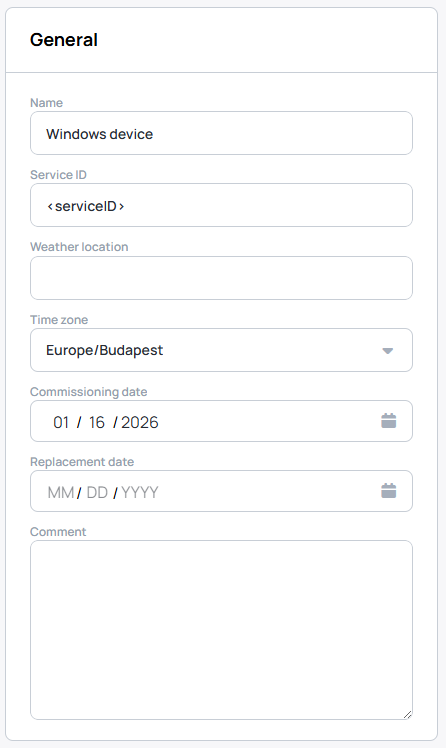The image size is (446, 748).
Task: Click the Time zone label
Action: coord(59,320)
